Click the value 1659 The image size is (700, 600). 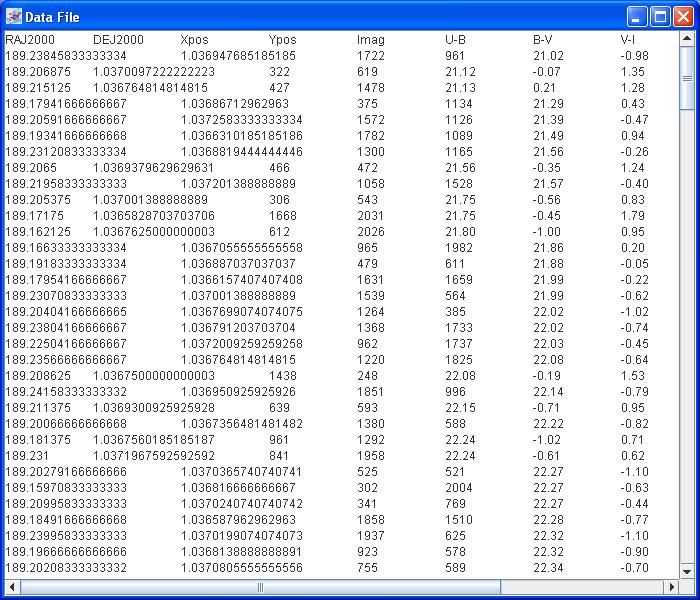point(458,281)
